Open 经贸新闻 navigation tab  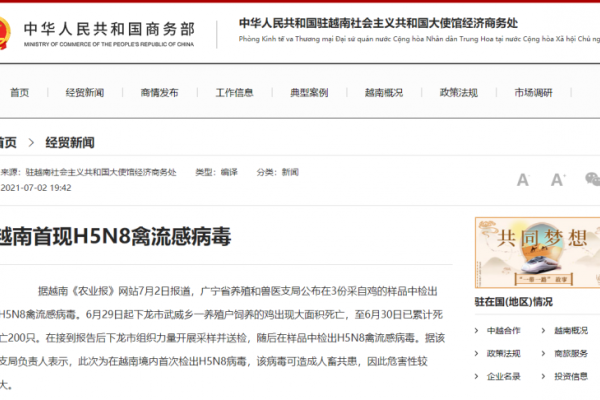(x=85, y=93)
